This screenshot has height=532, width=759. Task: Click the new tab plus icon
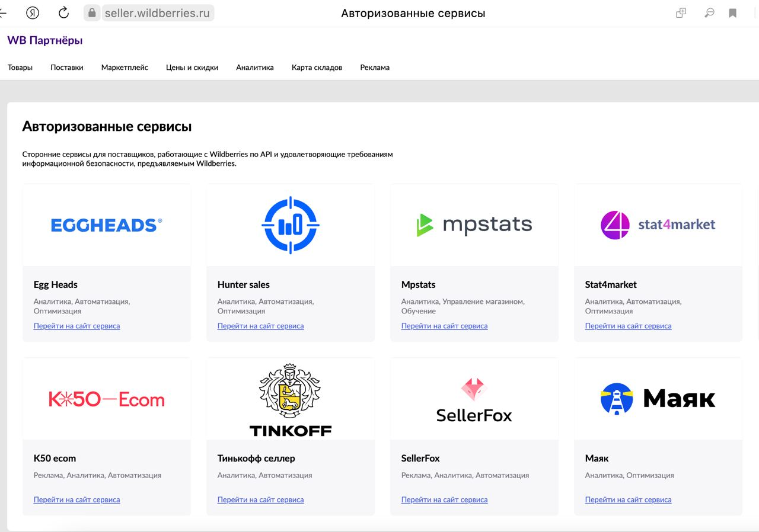click(681, 13)
